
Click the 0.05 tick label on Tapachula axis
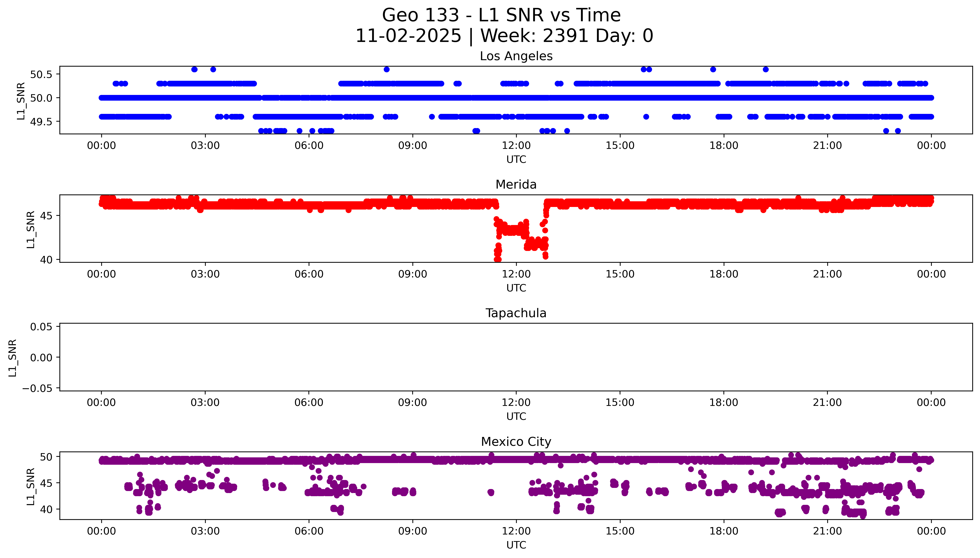coord(41,327)
